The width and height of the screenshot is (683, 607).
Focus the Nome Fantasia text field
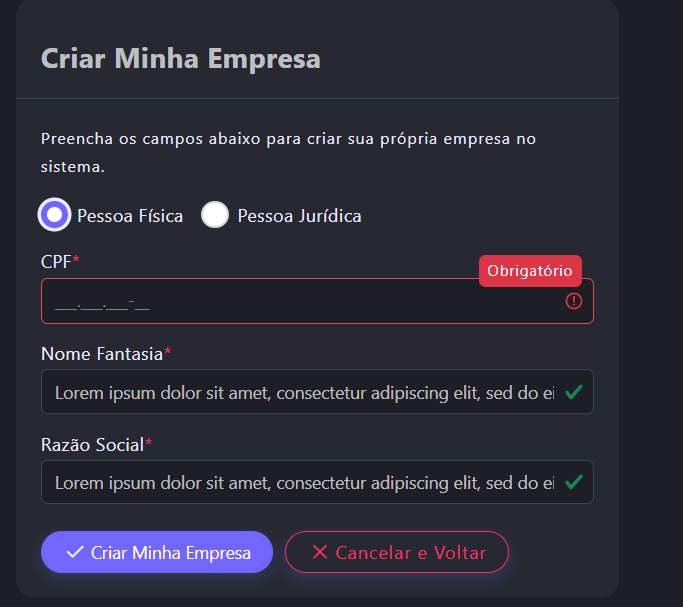point(300,392)
